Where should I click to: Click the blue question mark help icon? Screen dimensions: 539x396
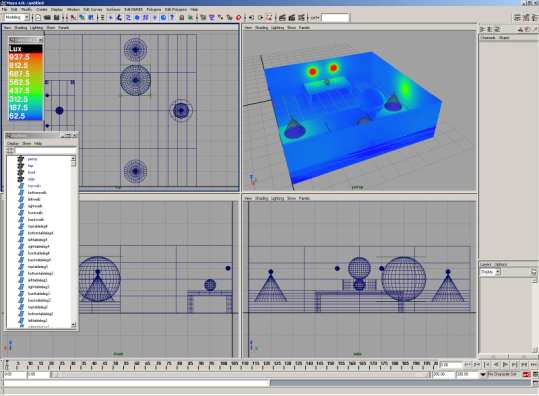tap(172, 18)
